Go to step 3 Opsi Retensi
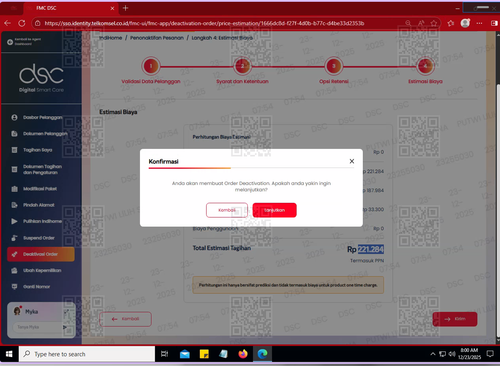 [x=334, y=66]
